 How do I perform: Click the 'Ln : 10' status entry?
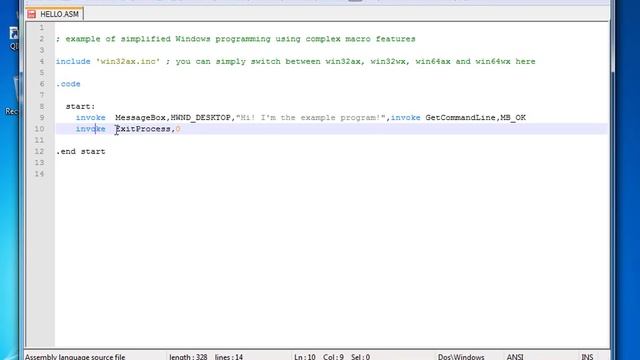point(305,357)
